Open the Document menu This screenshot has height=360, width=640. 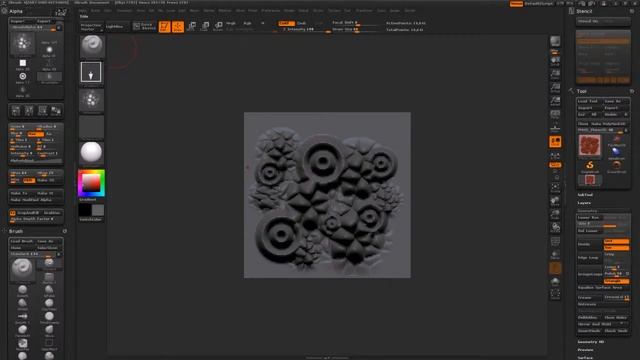pos(124,11)
